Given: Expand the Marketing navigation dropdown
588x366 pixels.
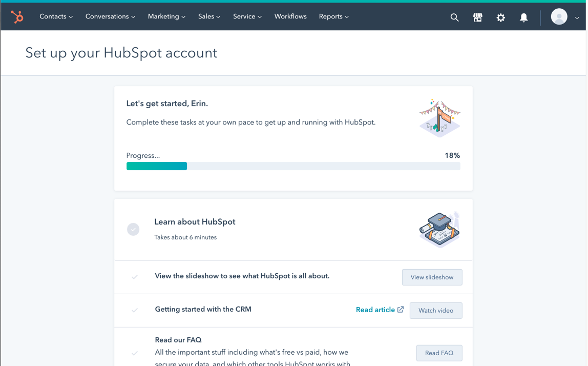Looking at the screenshot, I should click(166, 16).
